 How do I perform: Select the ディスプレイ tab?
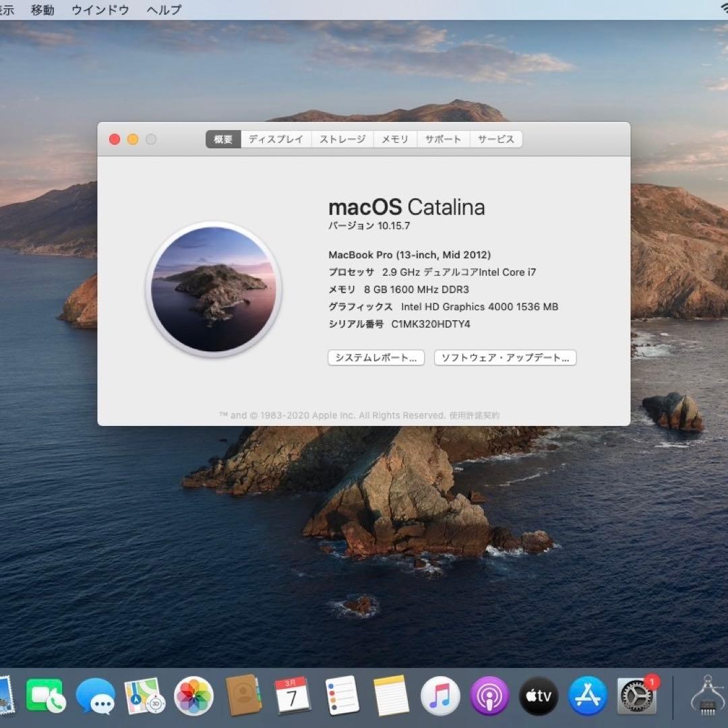pyautogui.click(x=275, y=139)
